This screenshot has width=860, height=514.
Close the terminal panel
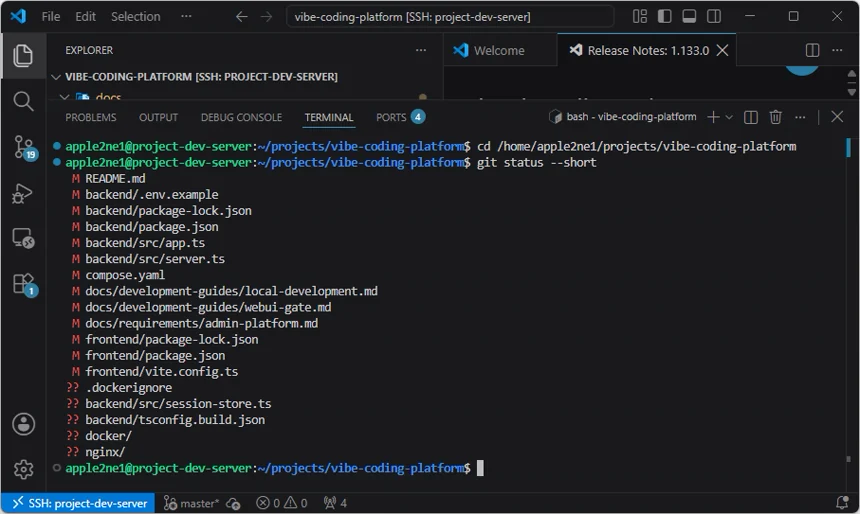837,117
